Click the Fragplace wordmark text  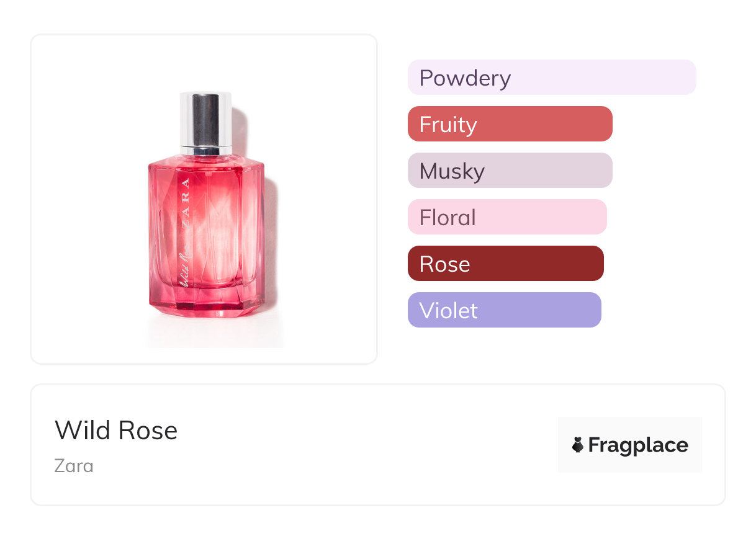pos(638,445)
